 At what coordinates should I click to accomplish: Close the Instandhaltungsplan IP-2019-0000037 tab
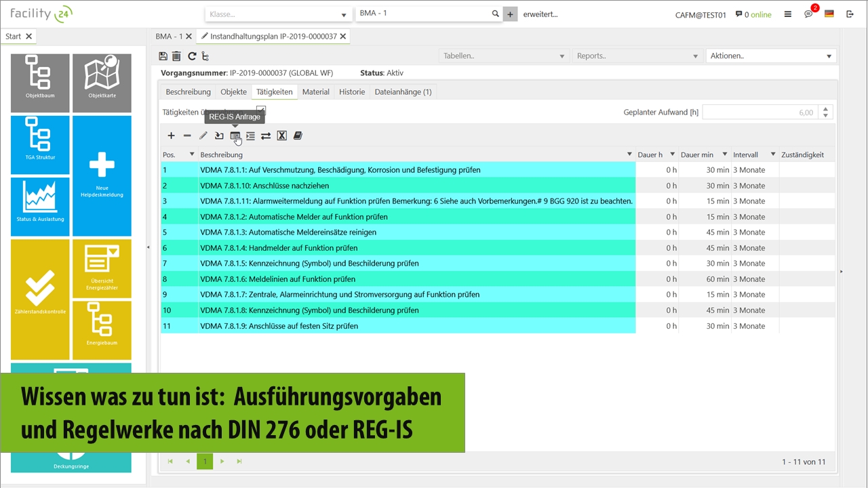tap(343, 37)
